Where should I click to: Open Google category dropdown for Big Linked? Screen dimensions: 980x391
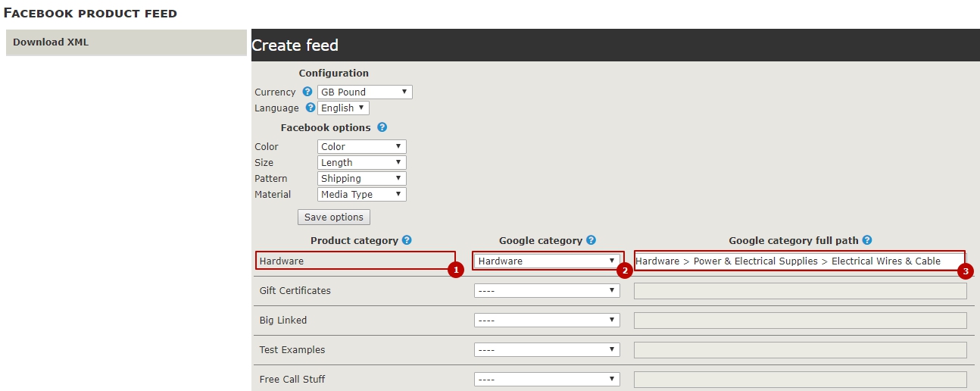(547, 320)
